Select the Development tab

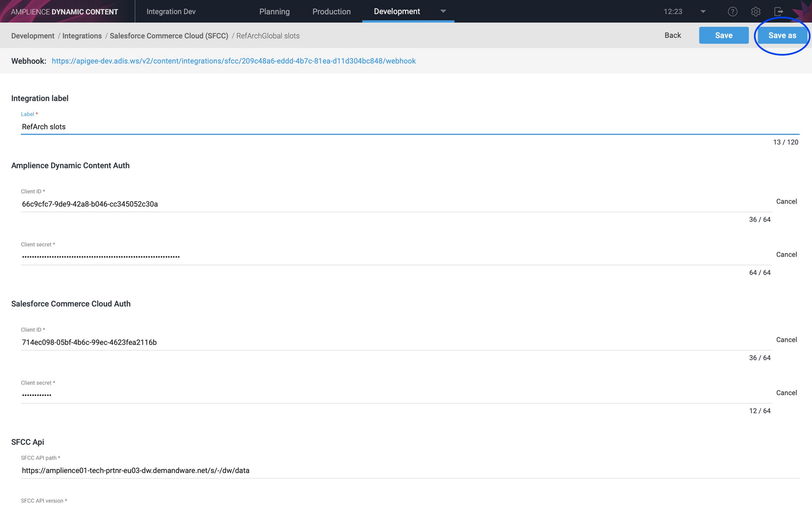pyautogui.click(x=397, y=11)
